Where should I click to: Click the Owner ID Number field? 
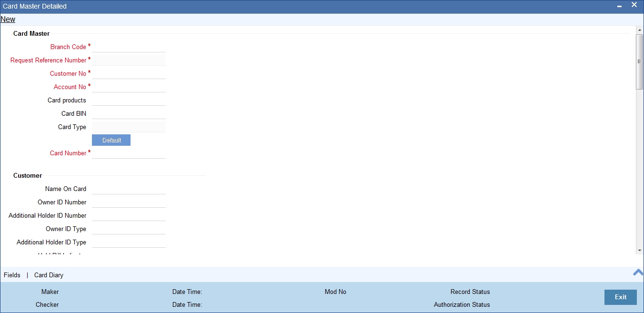pos(129,202)
